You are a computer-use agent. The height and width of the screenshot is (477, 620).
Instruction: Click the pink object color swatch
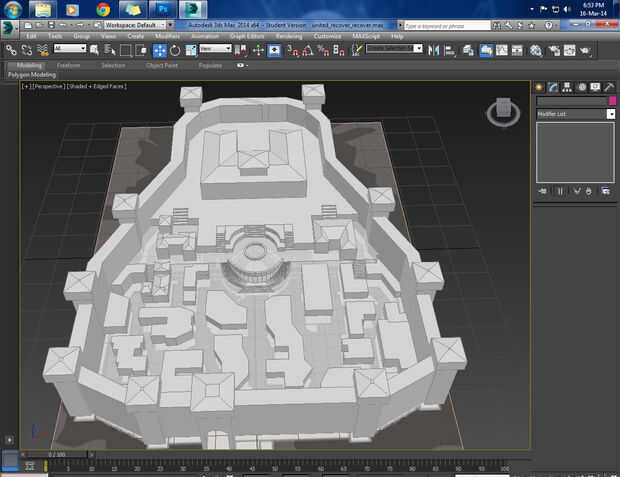611,101
